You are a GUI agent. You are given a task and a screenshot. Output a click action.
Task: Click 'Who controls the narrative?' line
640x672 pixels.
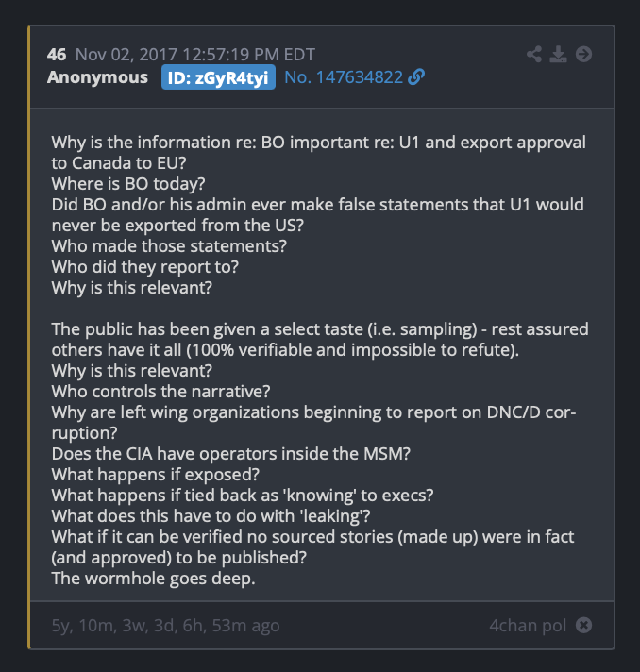pyautogui.click(x=160, y=392)
